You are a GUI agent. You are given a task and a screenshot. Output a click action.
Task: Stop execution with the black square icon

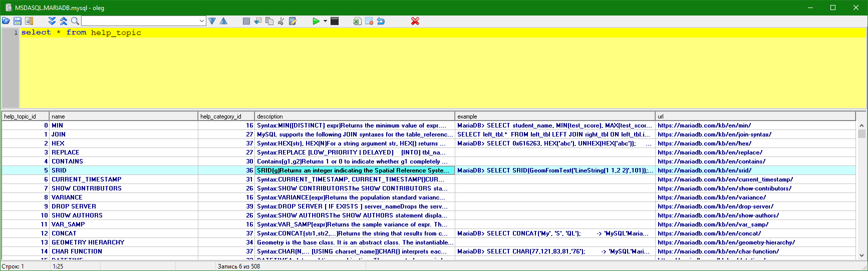(335, 21)
